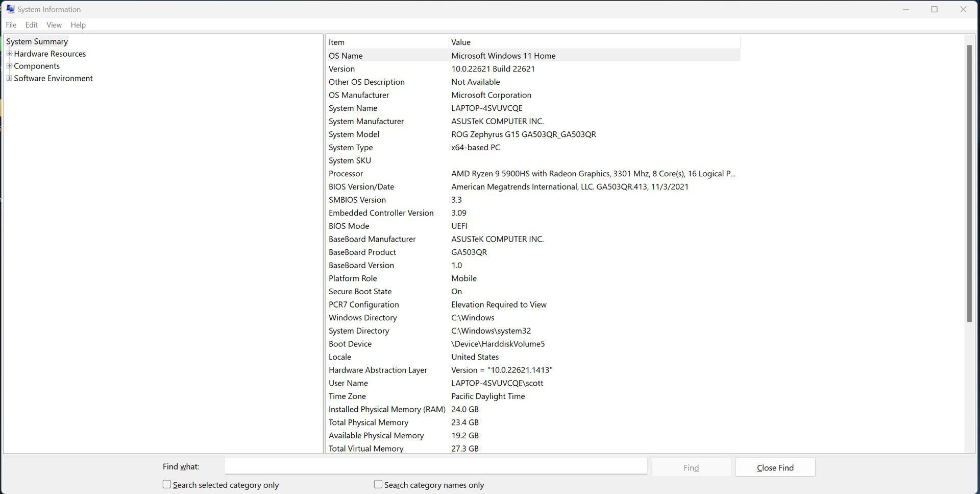
Task: Close the System Information window
Action: 963,9
